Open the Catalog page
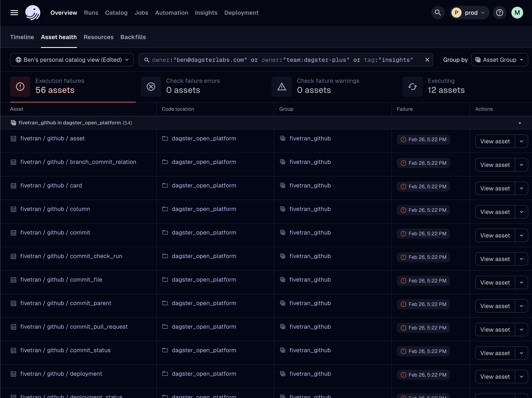532x398 pixels. coord(116,13)
